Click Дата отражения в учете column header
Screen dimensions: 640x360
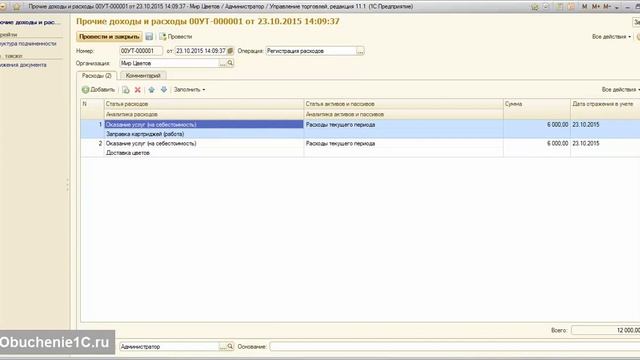click(605, 104)
